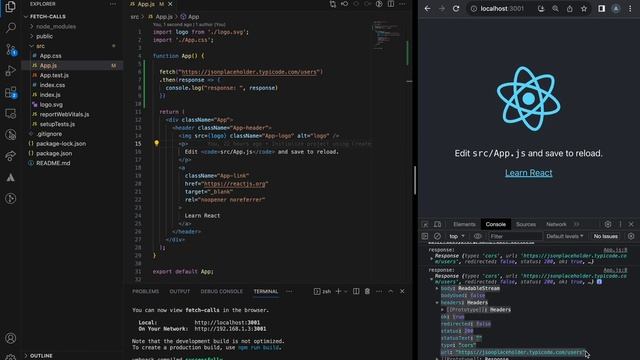Click the Explorer panel more actions ellipsis

113,4
